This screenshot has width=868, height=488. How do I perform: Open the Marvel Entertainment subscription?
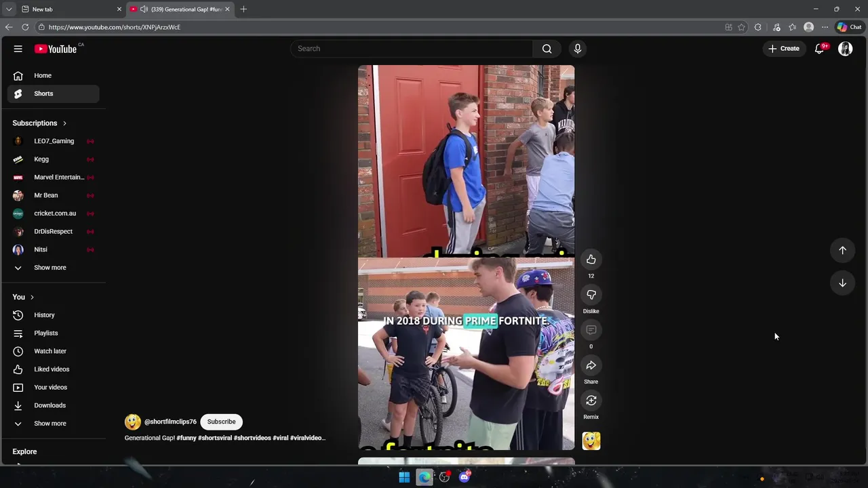[x=53, y=178]
